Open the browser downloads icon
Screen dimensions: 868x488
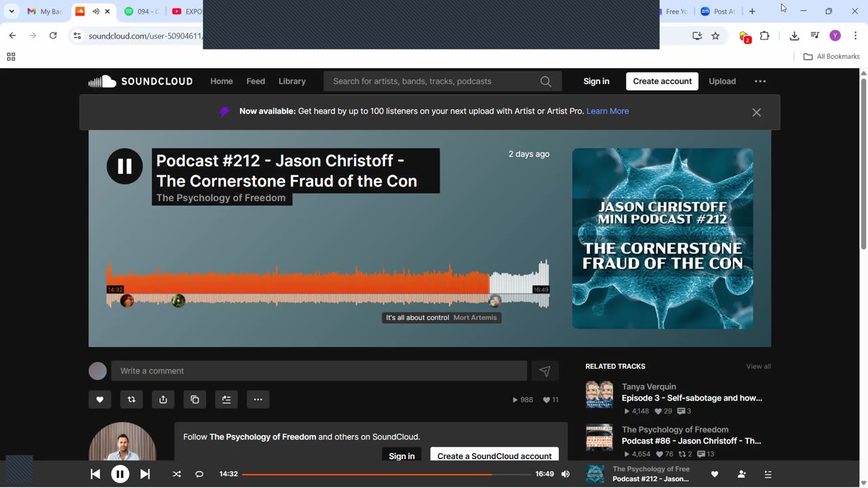(795, 36)
